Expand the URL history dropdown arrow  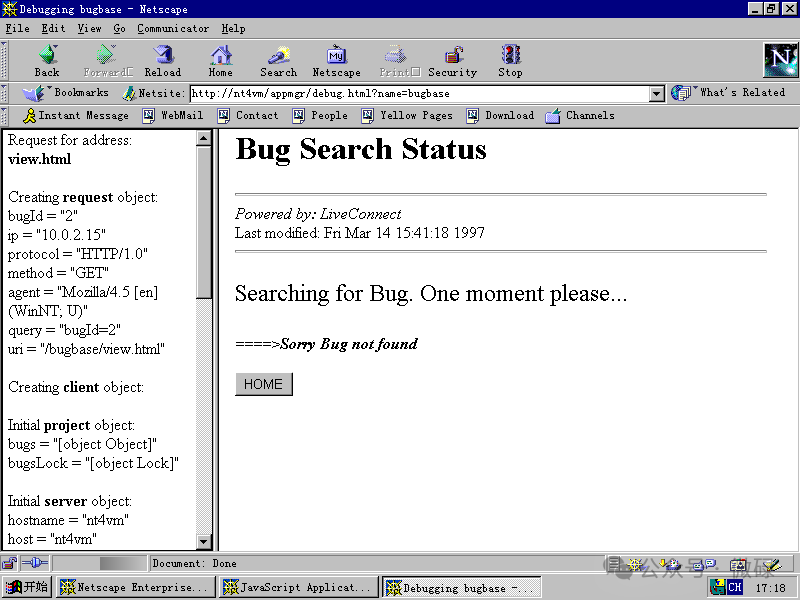click(657, 93)
